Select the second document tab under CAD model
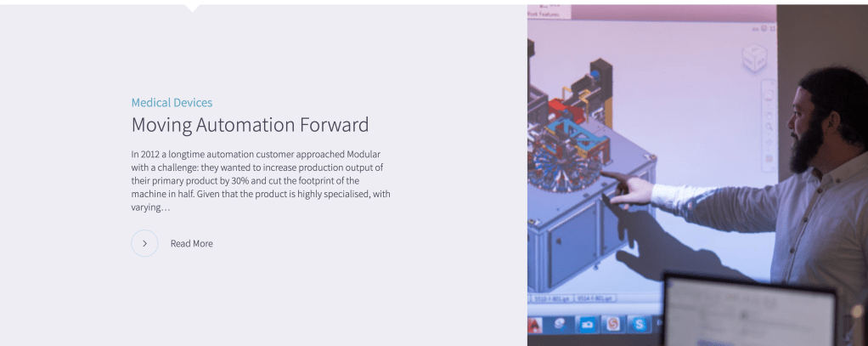Image resolution: width=868 pixels, height=346 pixels. tap(595, 298)
